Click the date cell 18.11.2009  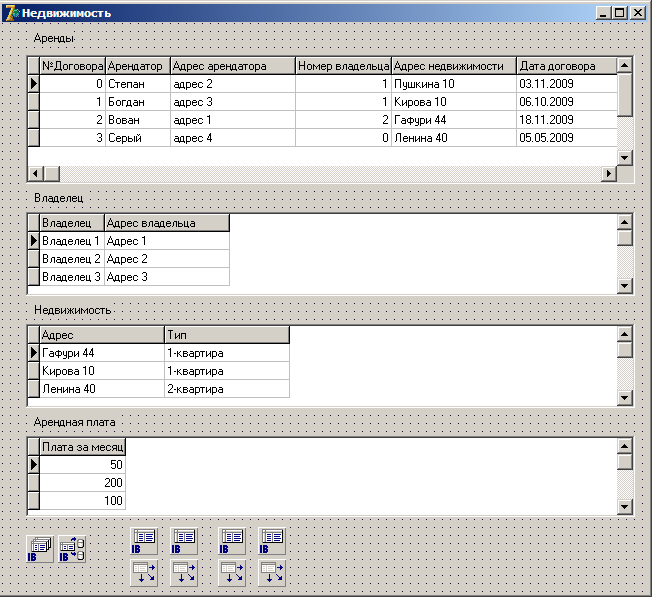566,120
